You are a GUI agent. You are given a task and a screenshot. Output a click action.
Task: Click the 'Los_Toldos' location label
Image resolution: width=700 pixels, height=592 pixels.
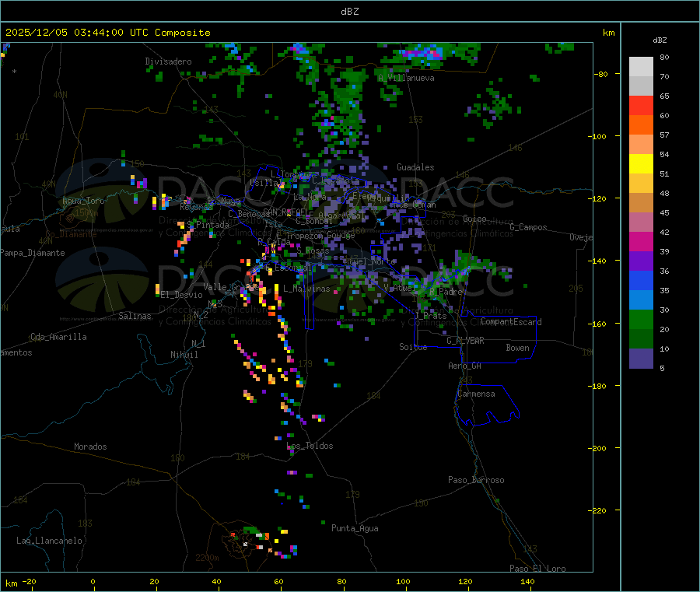point(310,446)
